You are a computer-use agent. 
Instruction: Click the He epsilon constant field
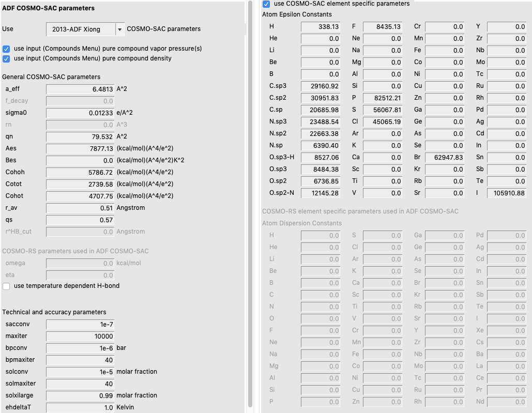(x=321, y=39)
